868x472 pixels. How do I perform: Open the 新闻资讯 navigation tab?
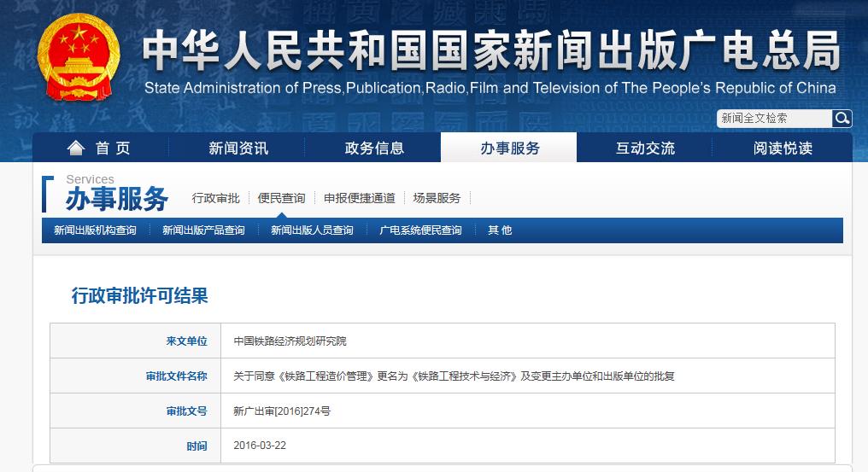(238, 148)
